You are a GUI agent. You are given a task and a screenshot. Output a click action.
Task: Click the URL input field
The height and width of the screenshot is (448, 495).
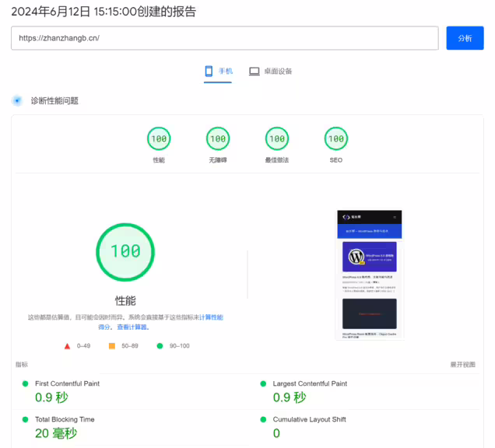tap(224, 38)
